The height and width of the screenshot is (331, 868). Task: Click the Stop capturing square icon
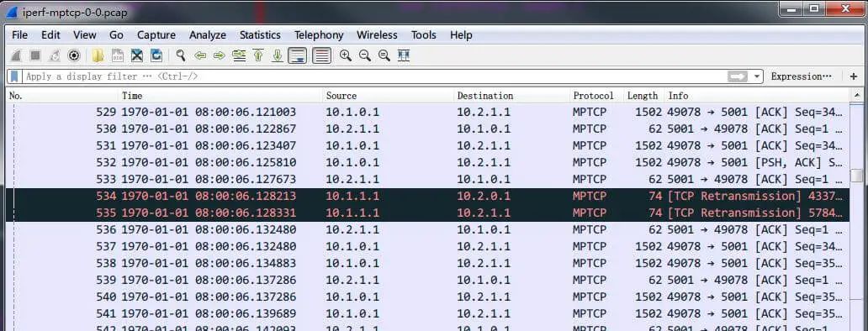[34, 55]
